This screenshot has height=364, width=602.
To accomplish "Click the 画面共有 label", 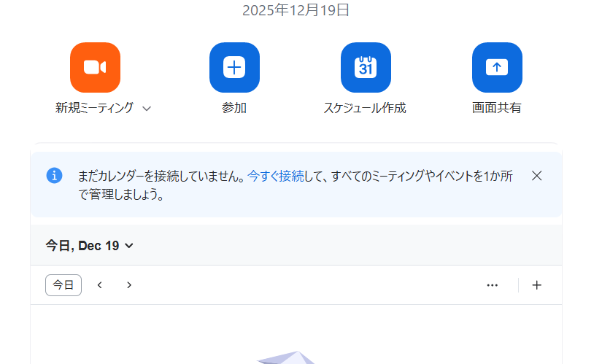I will (x=497, y=108).
